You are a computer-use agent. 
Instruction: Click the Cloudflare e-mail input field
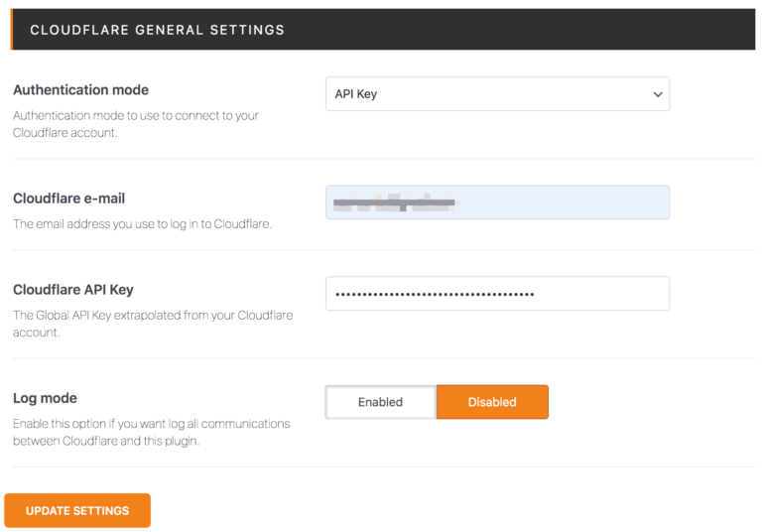tap(497, 201)
